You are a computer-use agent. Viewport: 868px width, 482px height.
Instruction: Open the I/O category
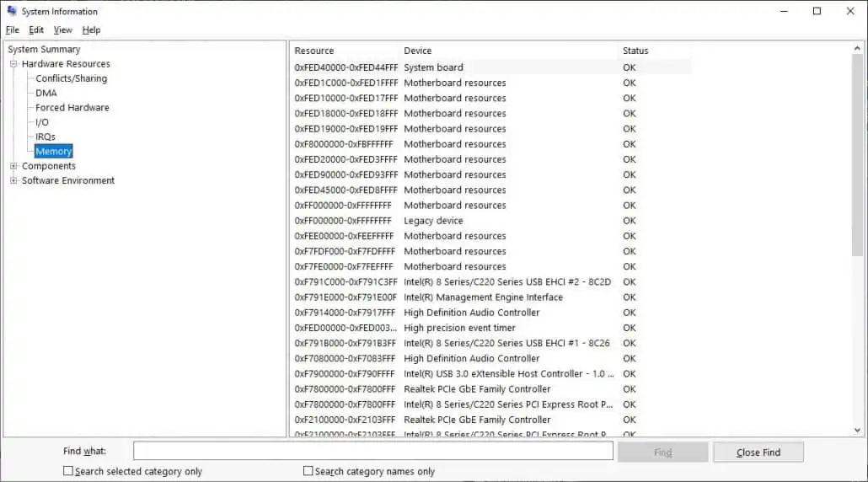click(42, 122)
